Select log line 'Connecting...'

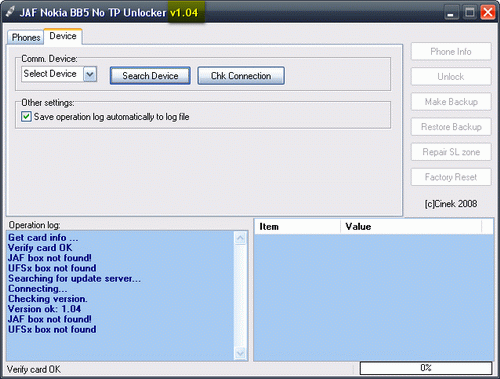point(37,289)
